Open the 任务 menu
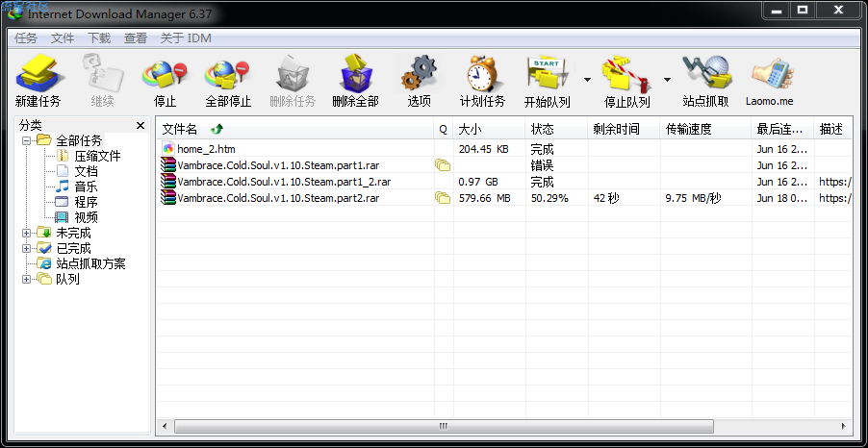Screen dimensions: 868x448 pos(26,38)
